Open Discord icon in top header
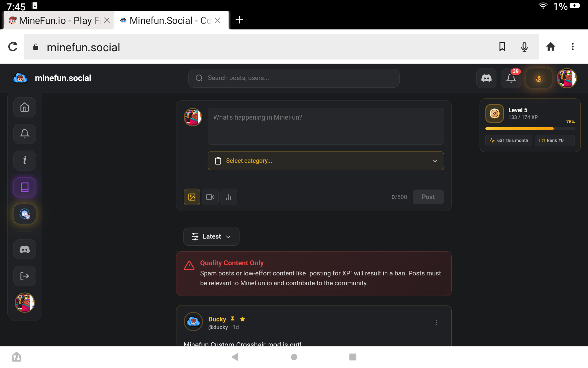The height and width of the screenshot is (368, 588). click(x=486, y=78)
